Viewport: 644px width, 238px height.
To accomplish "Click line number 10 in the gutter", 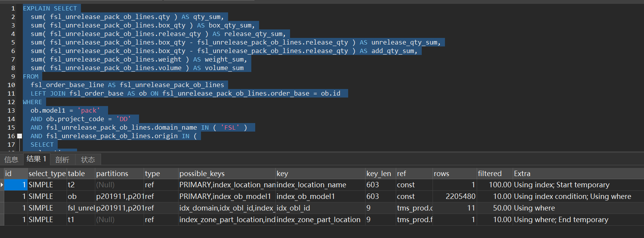I will click(11, 85).
